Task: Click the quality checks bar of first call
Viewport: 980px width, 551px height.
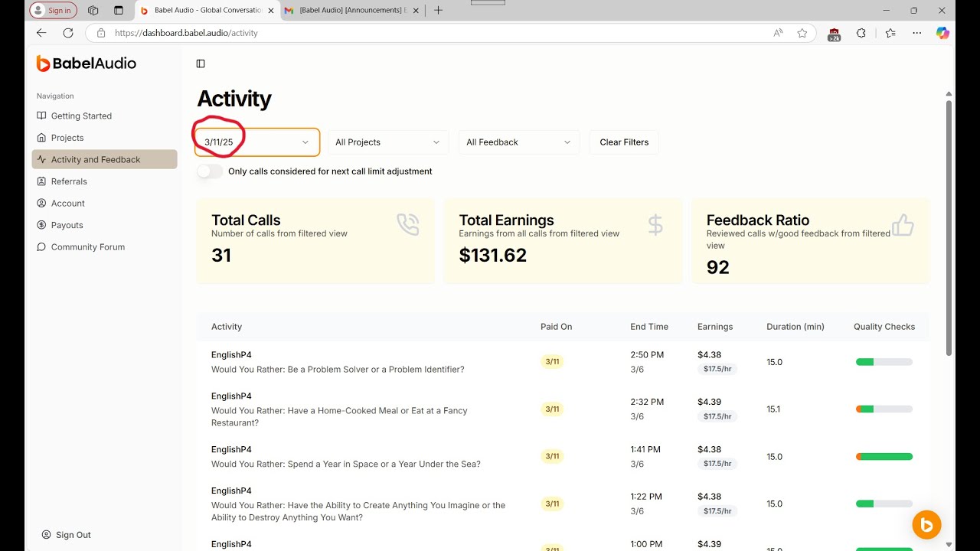Action: coord(884,362)
